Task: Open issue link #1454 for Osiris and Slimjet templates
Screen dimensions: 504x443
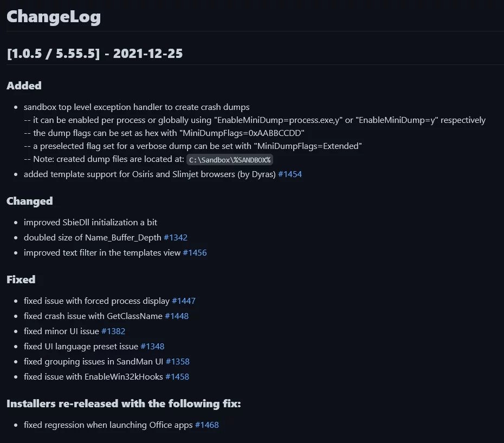Action: coord(290,174)
